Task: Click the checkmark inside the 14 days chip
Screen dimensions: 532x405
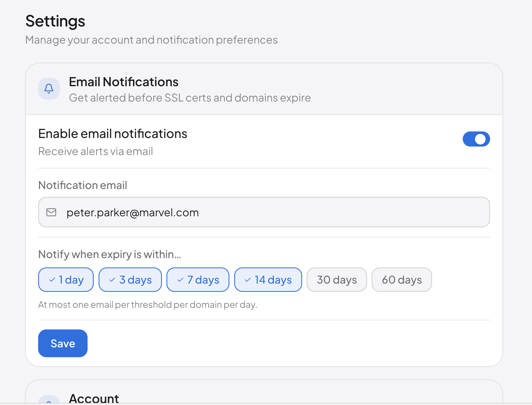Action: click(x=247, y=280)
